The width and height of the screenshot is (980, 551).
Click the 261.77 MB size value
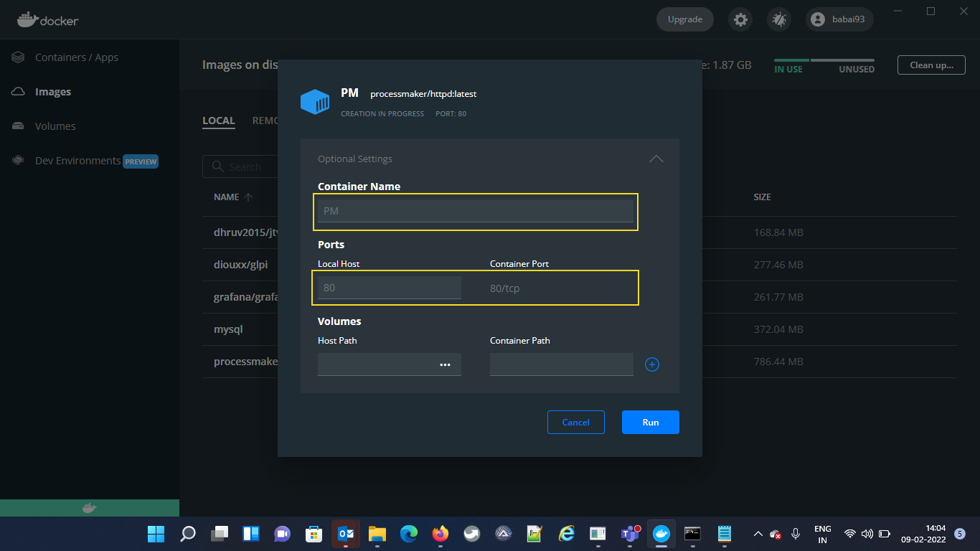(778, 297)
